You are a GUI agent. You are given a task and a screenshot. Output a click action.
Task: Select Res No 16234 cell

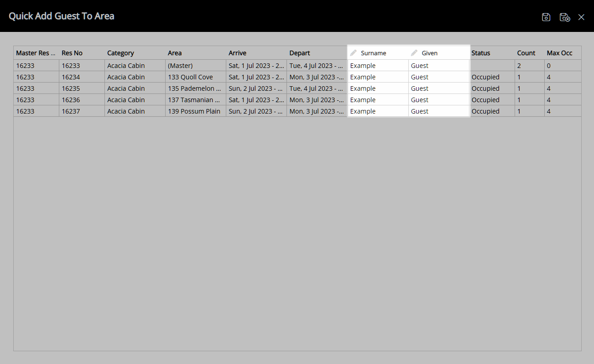coord(82,77)
